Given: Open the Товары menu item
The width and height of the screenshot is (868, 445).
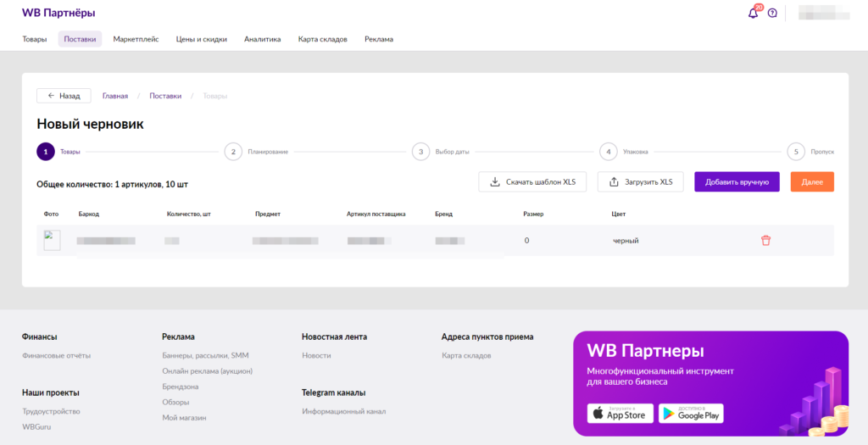Looking at the screenshot, I should 34,39.
